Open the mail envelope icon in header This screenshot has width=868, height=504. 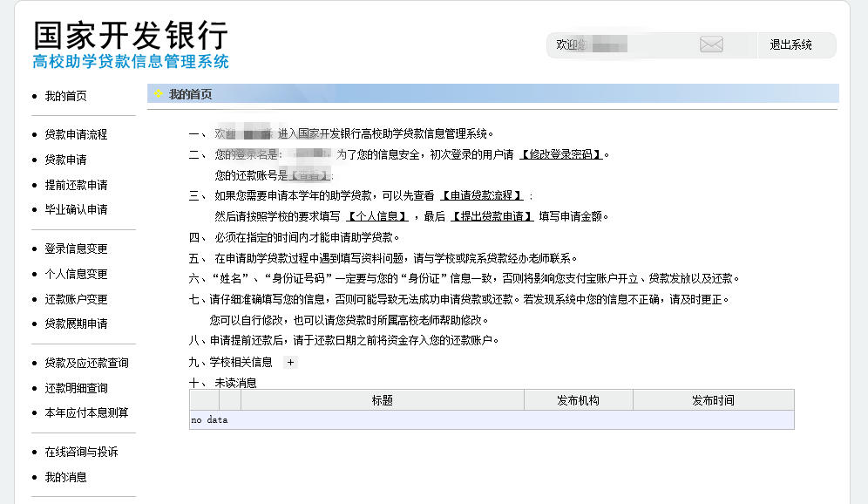click(x=711, y=44)
